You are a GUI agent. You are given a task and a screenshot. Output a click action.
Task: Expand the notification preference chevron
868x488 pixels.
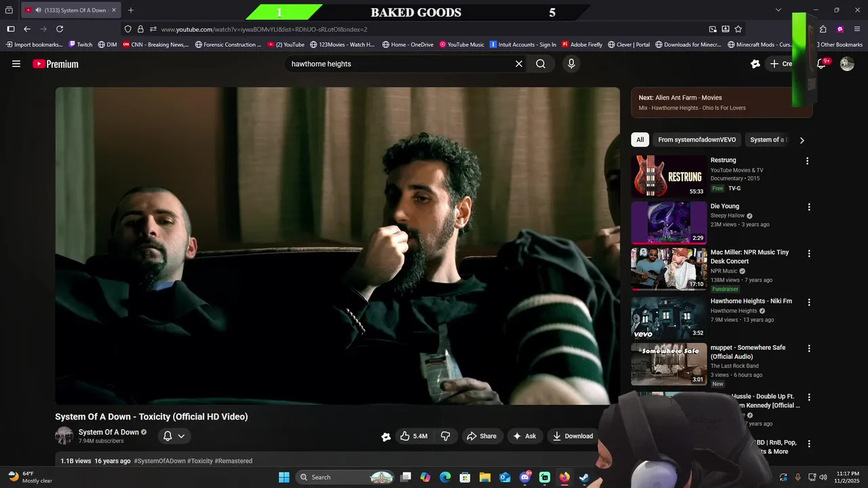point(181,436)
